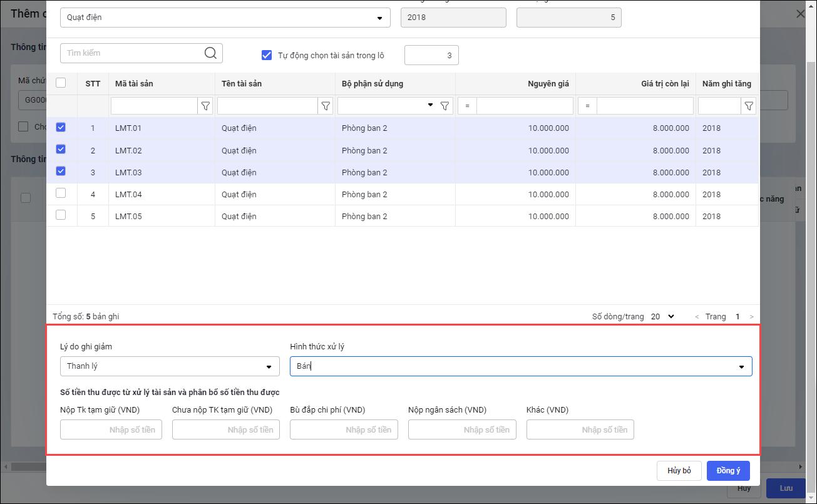The height and width of the screenshot is (504, 817).
Task: Click the Nộp ngân sách amount field
Action: (x=462, y=429)
